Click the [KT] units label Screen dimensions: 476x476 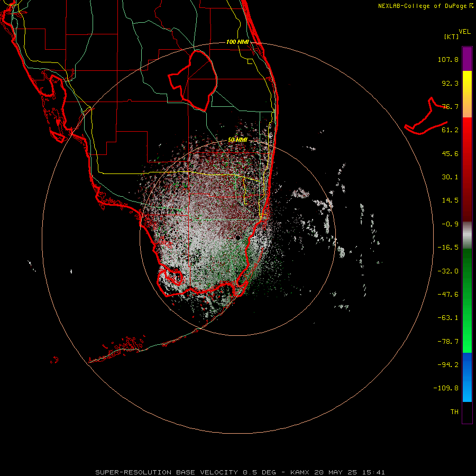[x=452, y=36]
